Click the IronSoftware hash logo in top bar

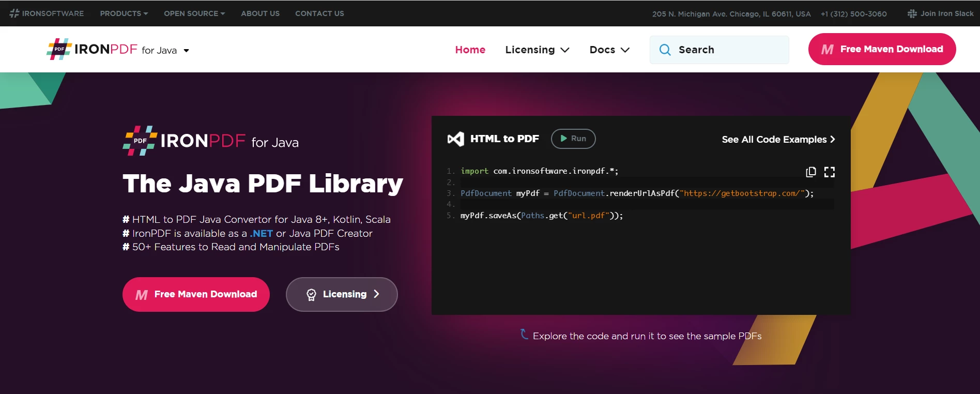(14, 13)
